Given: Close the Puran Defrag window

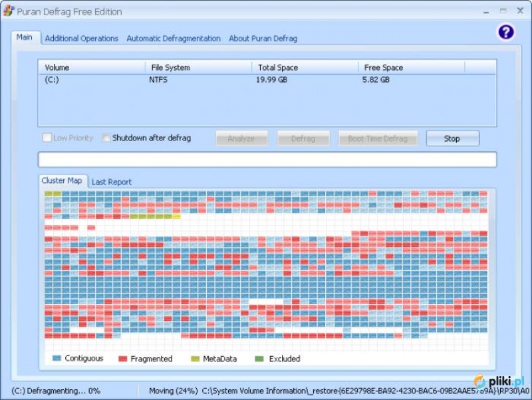Looking at the screenshot, I should tap(520, 11).
